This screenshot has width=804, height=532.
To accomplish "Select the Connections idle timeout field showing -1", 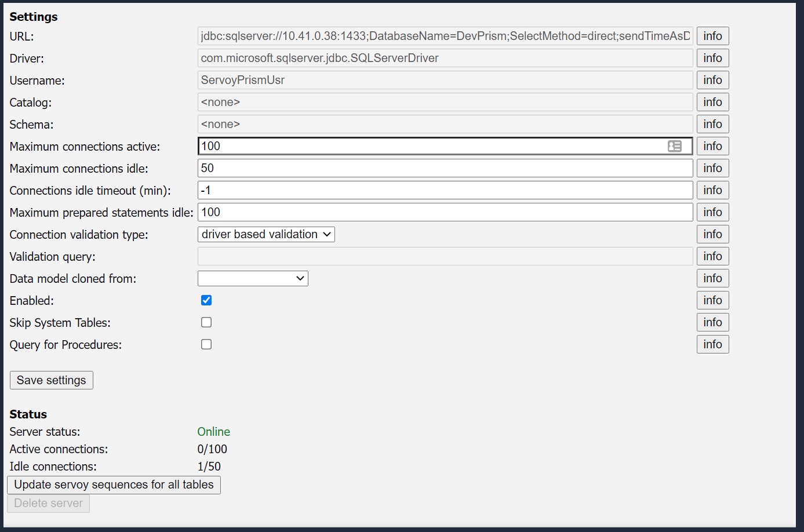I will [445, 190].
